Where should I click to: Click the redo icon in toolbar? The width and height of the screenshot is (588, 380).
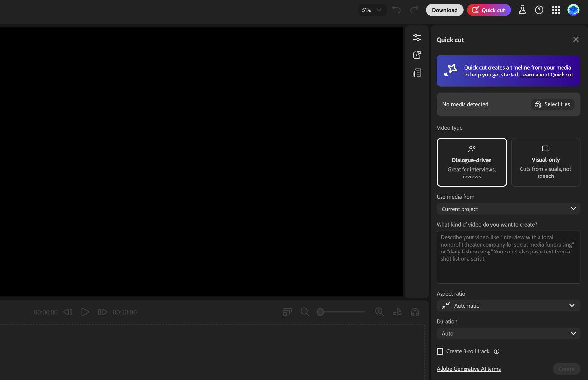(413, 10)
